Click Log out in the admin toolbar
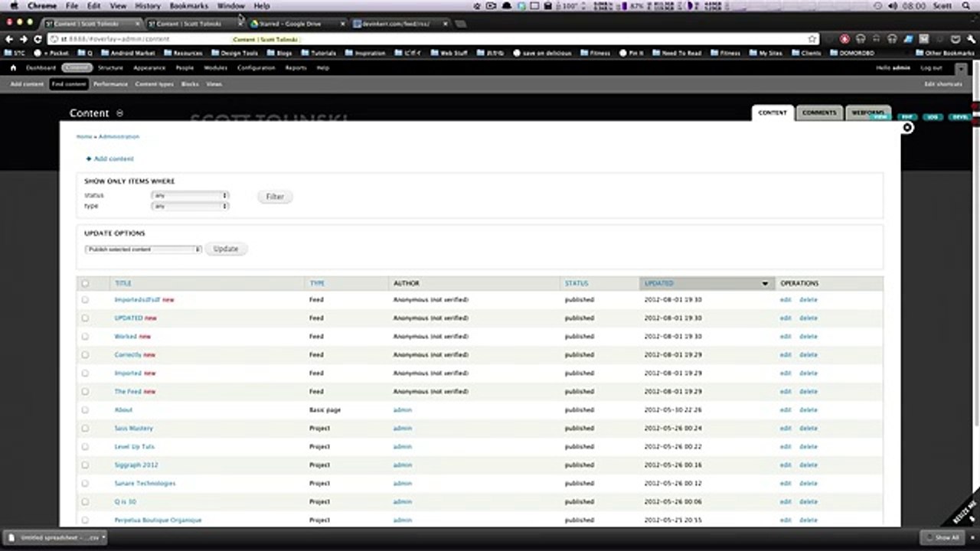 point(931,68)
